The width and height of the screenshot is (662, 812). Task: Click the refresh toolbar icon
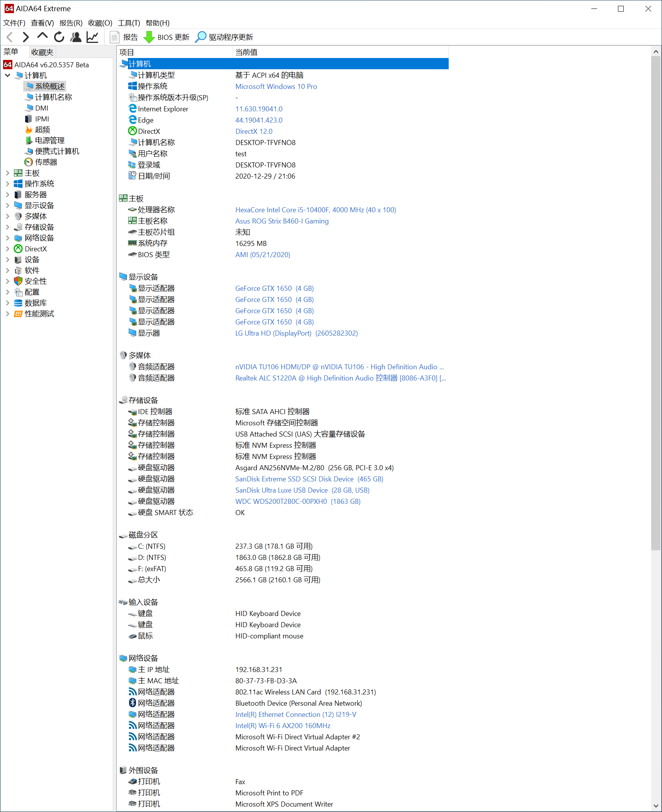[59, 37]
